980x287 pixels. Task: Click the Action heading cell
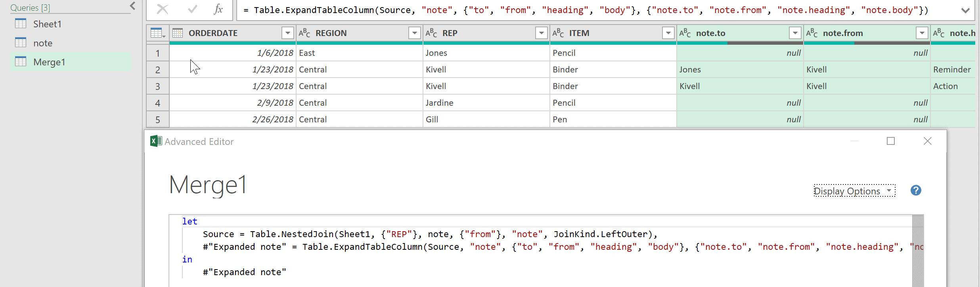tap(953, 86)
